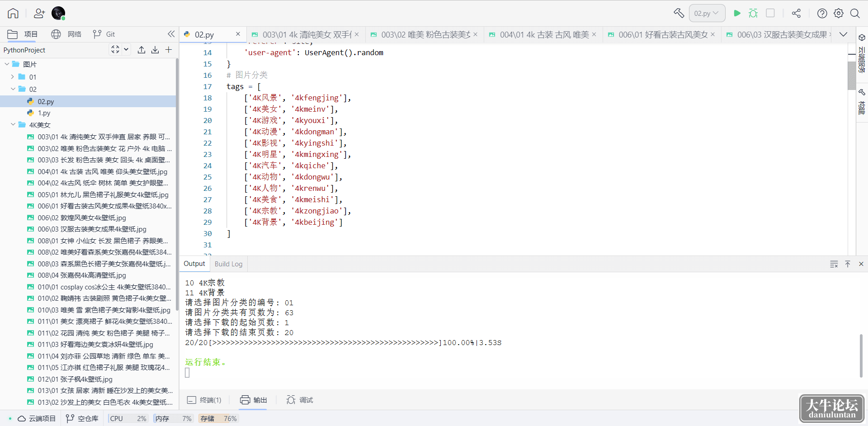
Task: Show more open tabs dropdown
Action: (843, 34)
